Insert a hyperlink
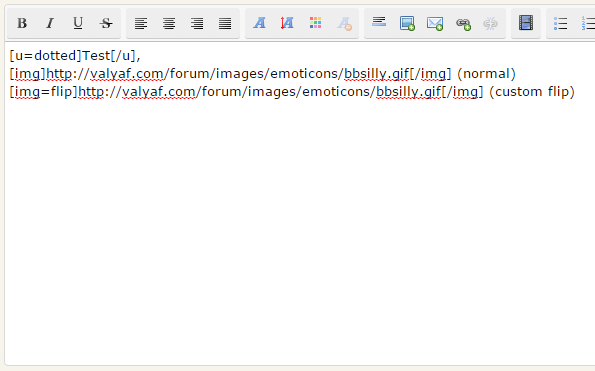This screenshot has width=595, height=371. click(463, 24)
